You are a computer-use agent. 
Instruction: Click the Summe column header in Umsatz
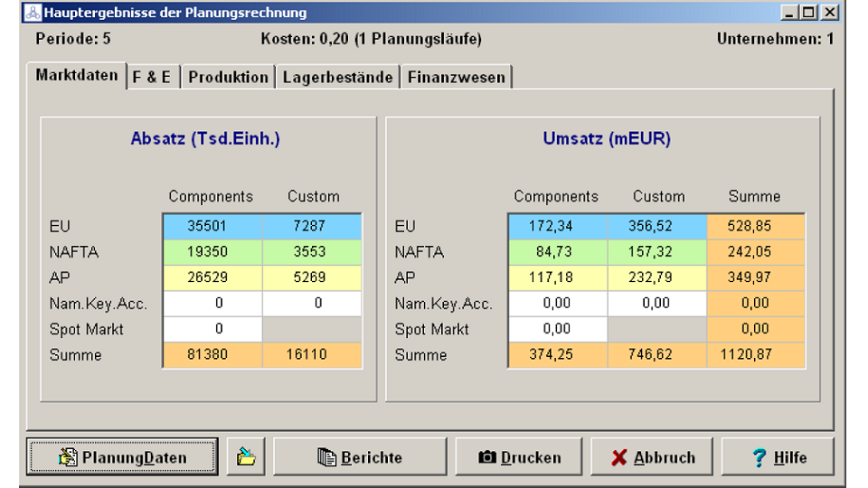pos(754,196)
